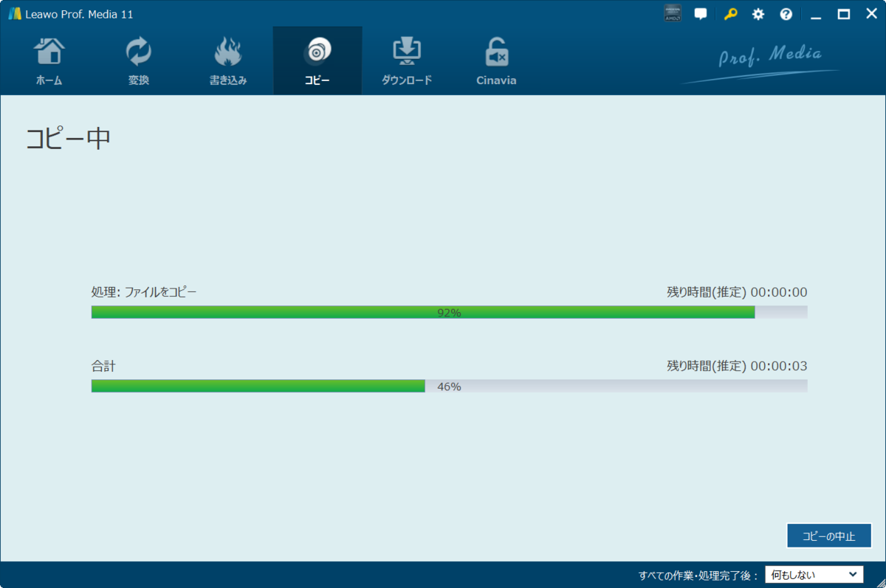886x588 pixels.
Task: Click the AMD GPU acceleration icon
Action: [673, 14]
